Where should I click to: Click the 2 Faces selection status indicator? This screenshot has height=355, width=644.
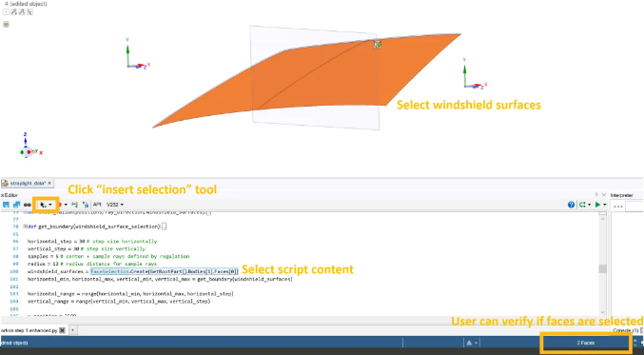(585, 343)
